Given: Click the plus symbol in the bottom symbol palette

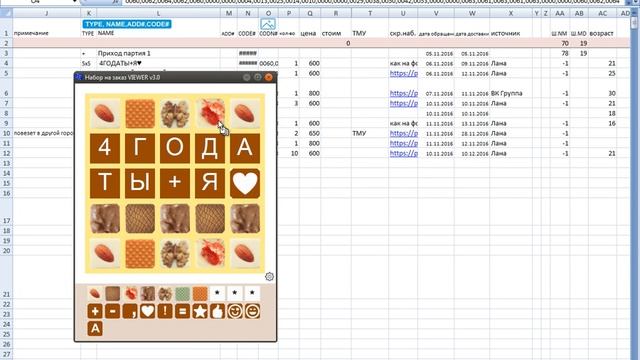Looking at the screenshot, I should point(95,311).
